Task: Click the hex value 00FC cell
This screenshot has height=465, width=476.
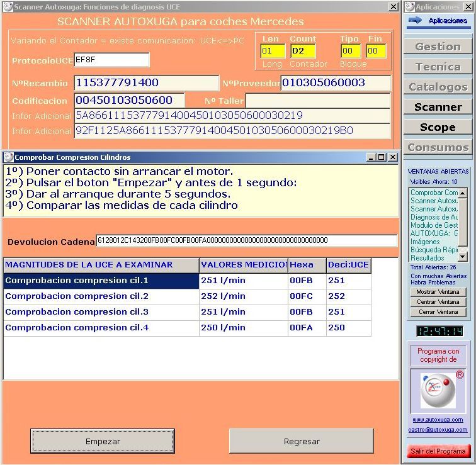Action: click(307, 296)
